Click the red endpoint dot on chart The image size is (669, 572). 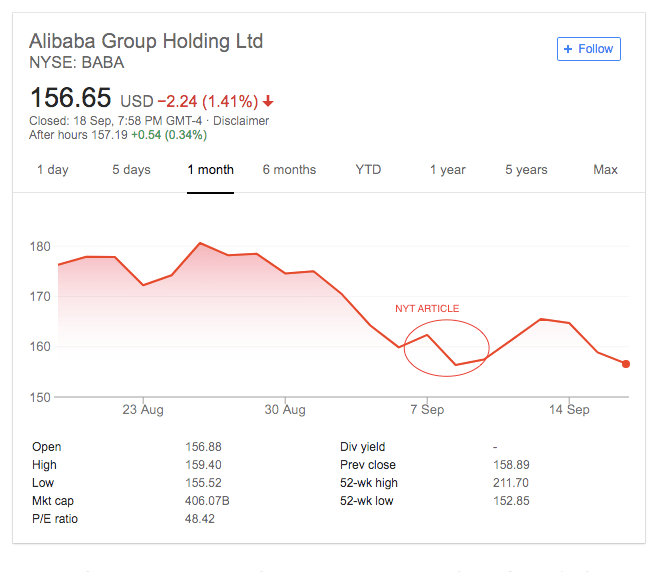(x=626, y=364)
